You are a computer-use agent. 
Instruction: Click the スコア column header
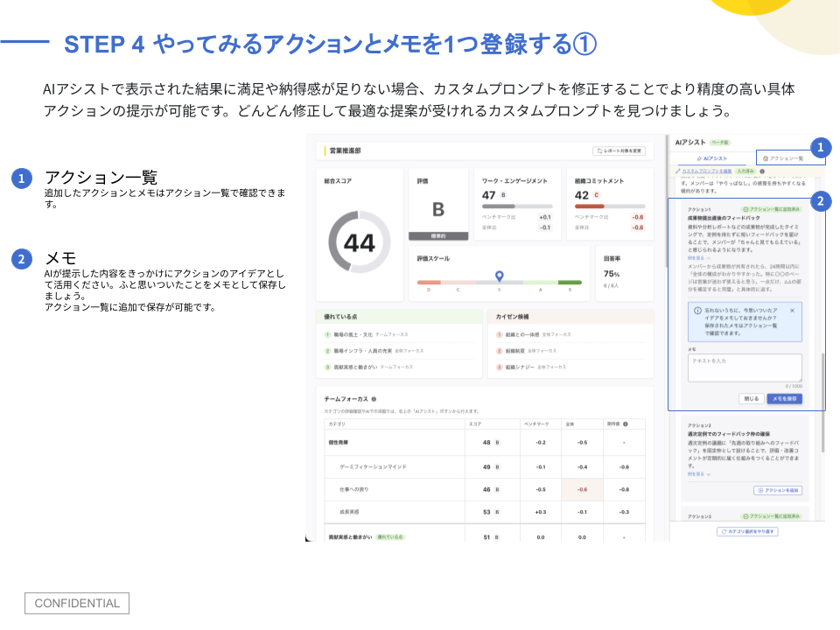[475, 423]
